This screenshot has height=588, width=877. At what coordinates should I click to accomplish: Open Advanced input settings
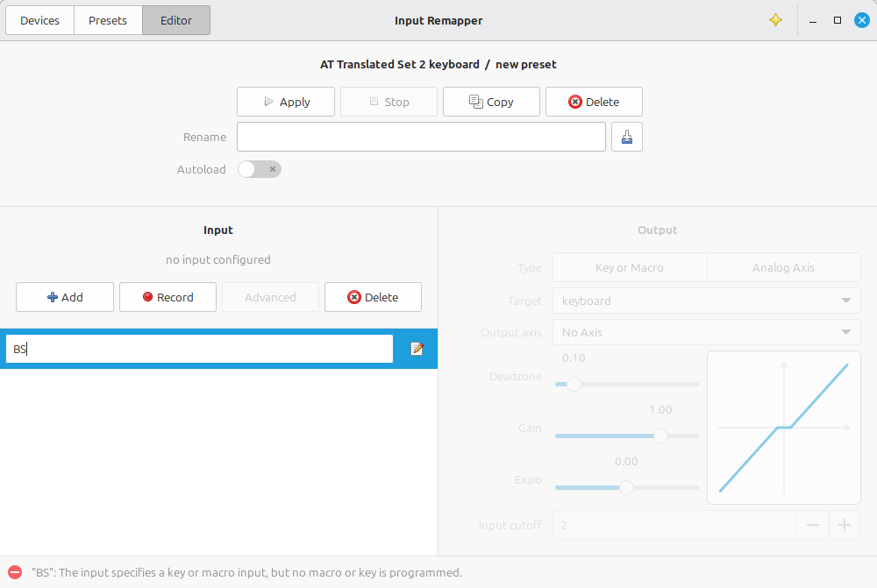pos(270,297)
